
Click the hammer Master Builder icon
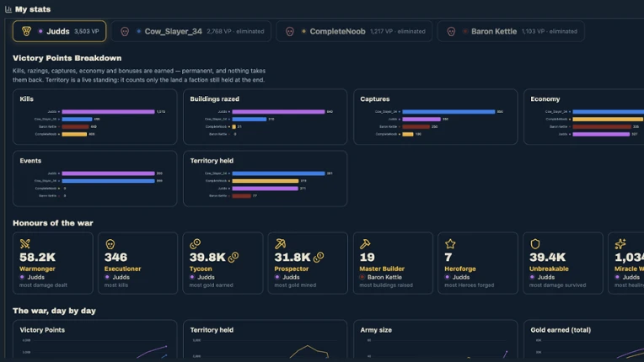pos(365,244)
